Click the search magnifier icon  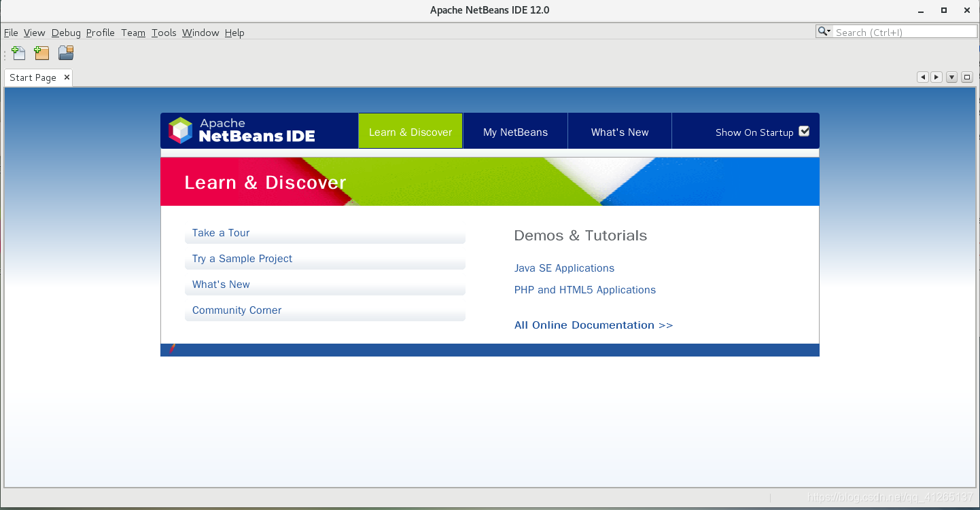click(824, 32)
